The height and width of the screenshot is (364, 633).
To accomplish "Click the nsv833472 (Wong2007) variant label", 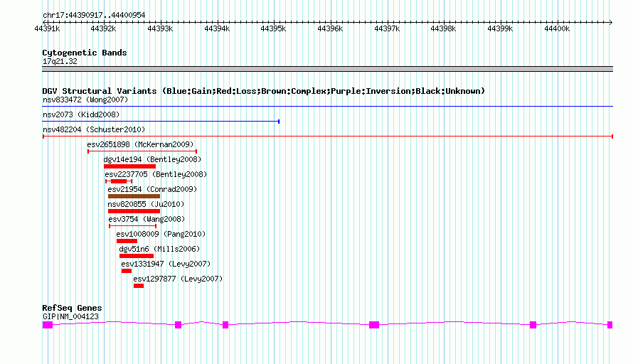I will tap(85, 100).
